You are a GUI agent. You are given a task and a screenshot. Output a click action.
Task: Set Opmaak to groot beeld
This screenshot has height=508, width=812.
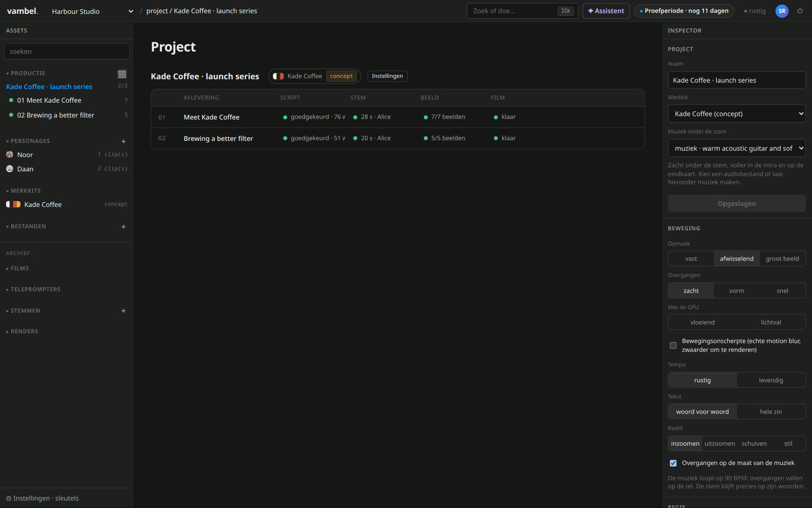coord(782,259)
